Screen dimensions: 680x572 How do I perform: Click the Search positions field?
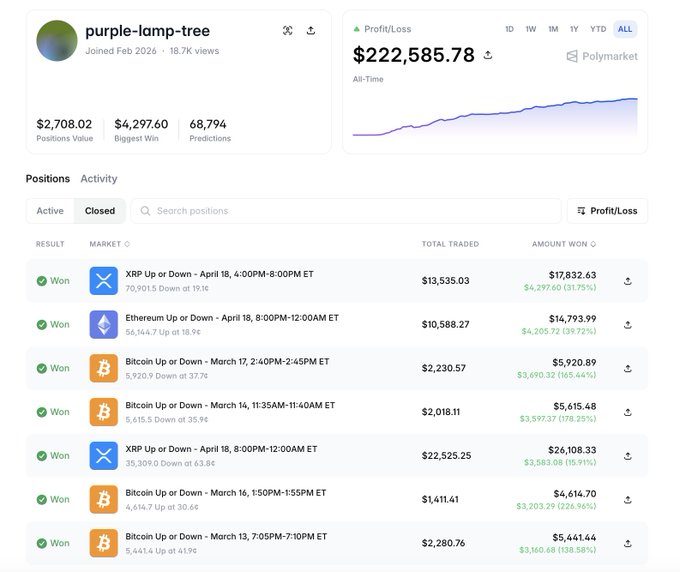[346, 211]
